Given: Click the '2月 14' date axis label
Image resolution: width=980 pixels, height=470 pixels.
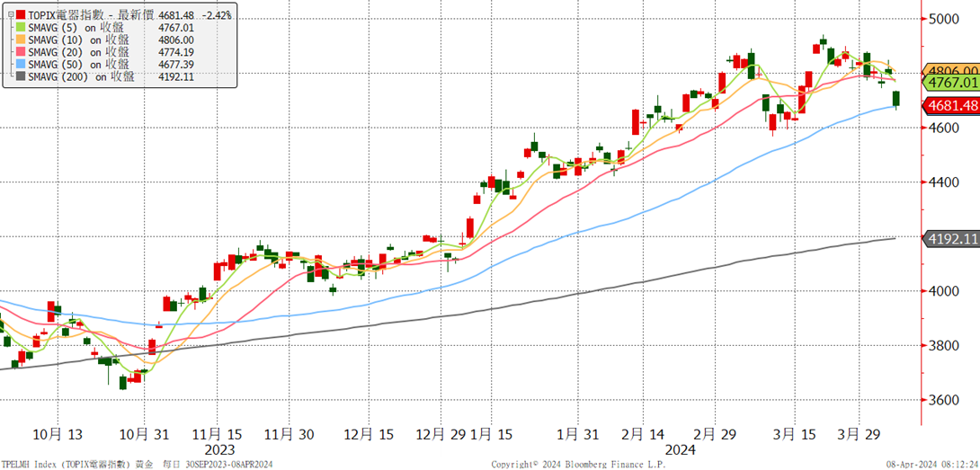Looking at the screenshot, I should [x=643, y=436].
